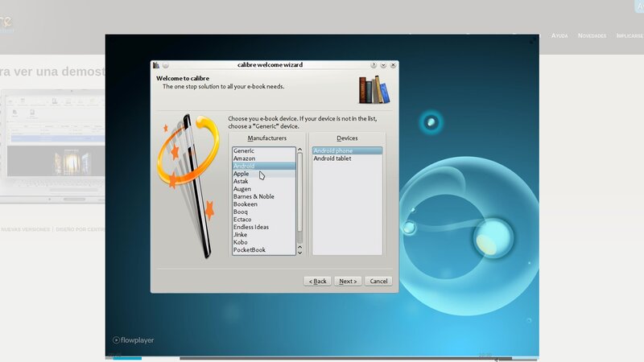644x362 pixels.
Task: Select Generic in the Manufacturers list
Action: 264,150
